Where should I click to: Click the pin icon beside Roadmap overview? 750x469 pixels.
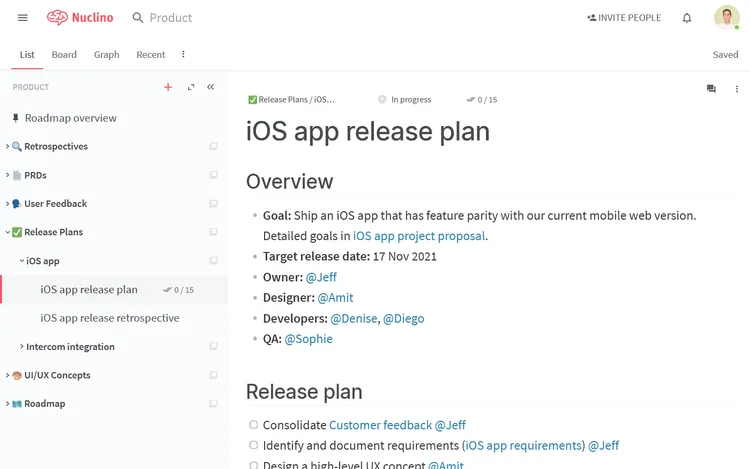click(16, 118)
